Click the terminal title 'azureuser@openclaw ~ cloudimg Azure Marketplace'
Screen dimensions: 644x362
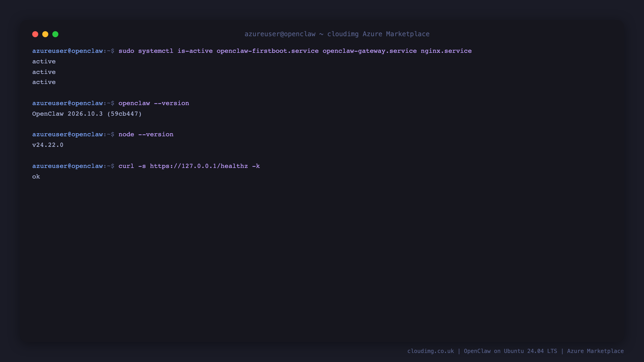[x=337, y=34]
